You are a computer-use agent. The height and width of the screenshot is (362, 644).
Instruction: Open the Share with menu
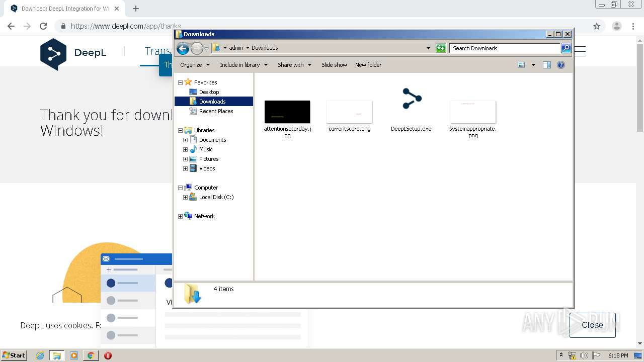click(x=294, y=65)
